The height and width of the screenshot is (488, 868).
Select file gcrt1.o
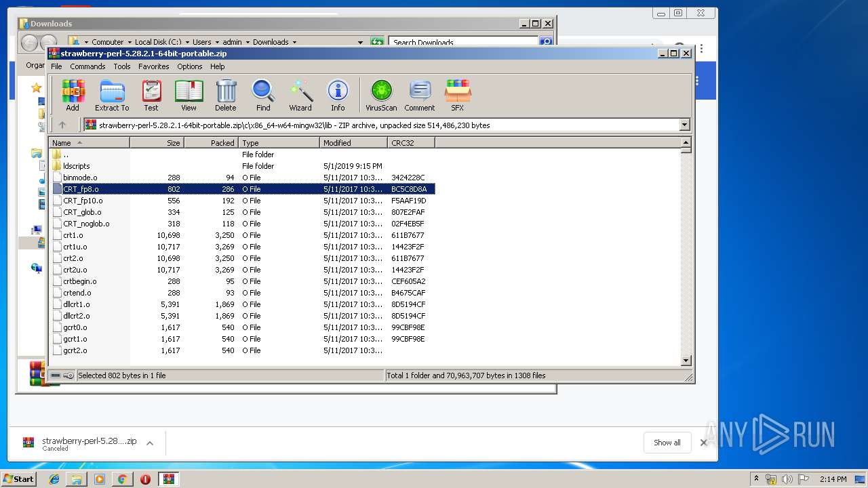point(242,339)
